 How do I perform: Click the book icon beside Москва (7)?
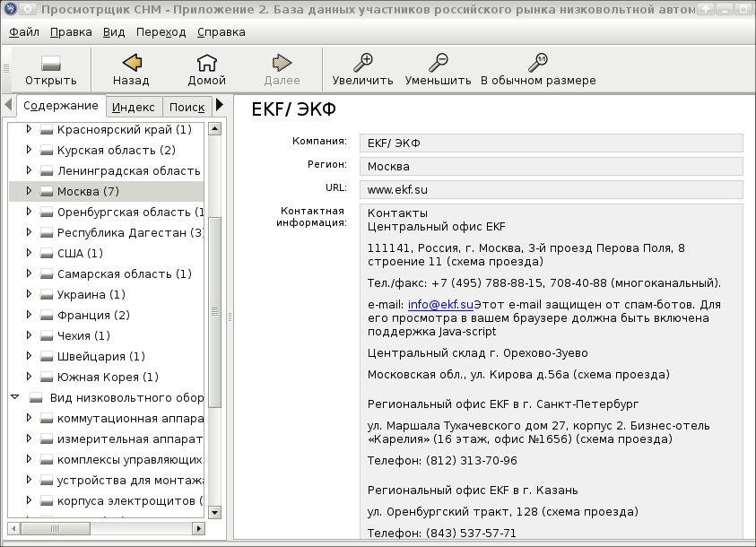tap(47, 192)
